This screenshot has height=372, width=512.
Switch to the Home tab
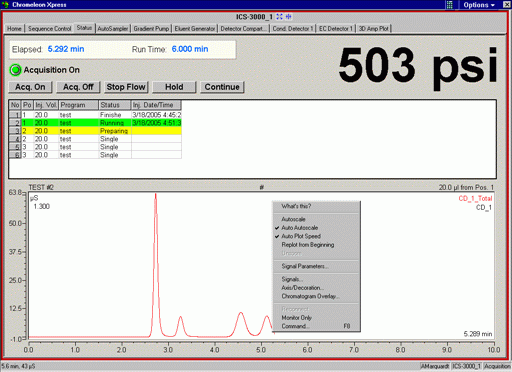(14, 29)
